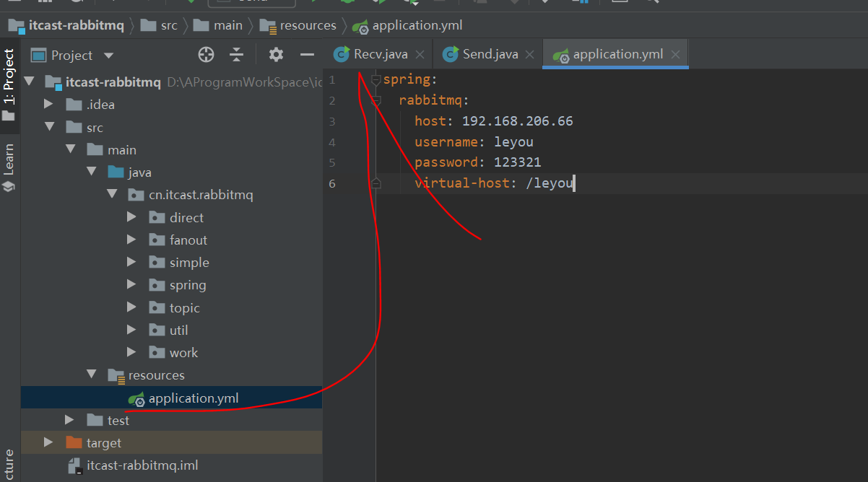Select util package in tree

coord(178,330)
